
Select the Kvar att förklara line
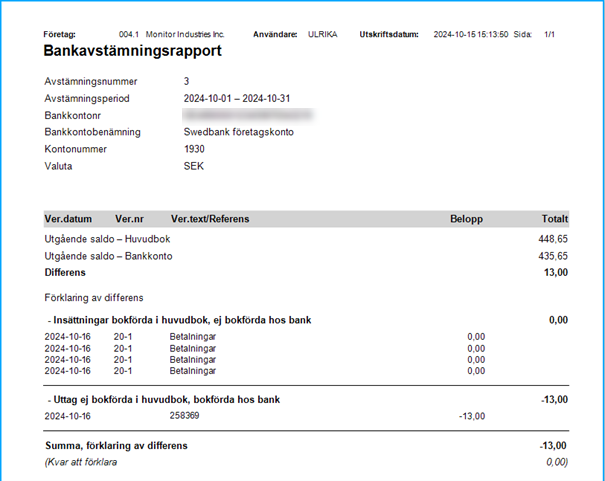click(306, 462)
